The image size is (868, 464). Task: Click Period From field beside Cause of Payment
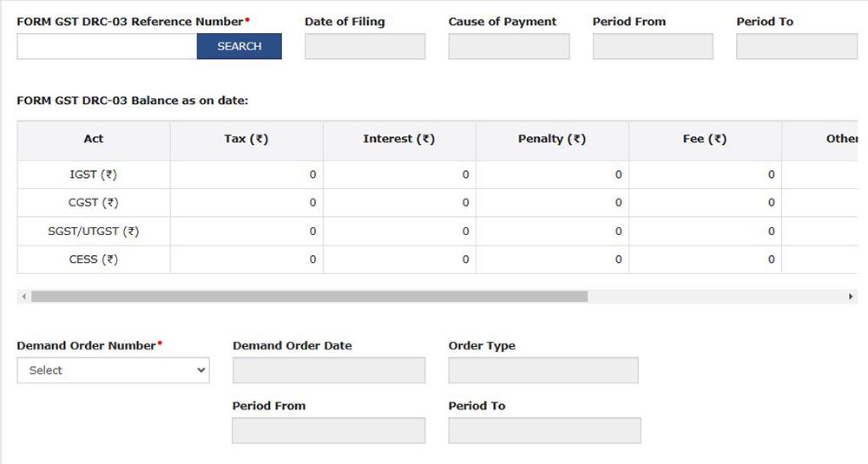(653, 47)
